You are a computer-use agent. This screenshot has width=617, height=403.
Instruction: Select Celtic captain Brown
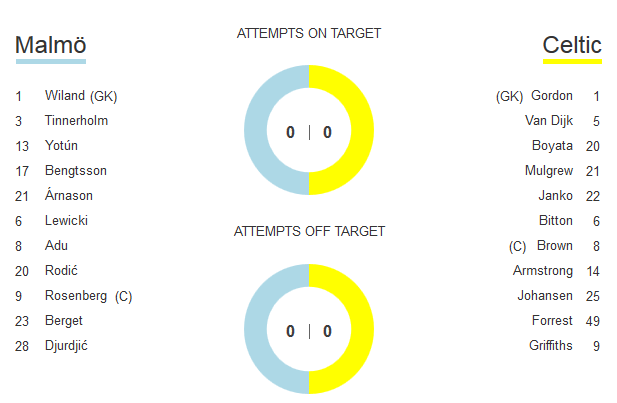click(554, 246)
